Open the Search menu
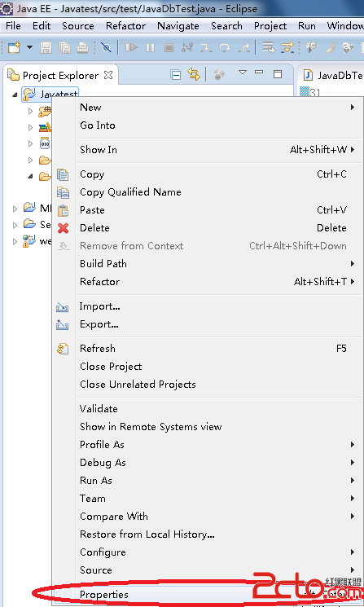This screenshot has width=364, height=607. point(226,26)
